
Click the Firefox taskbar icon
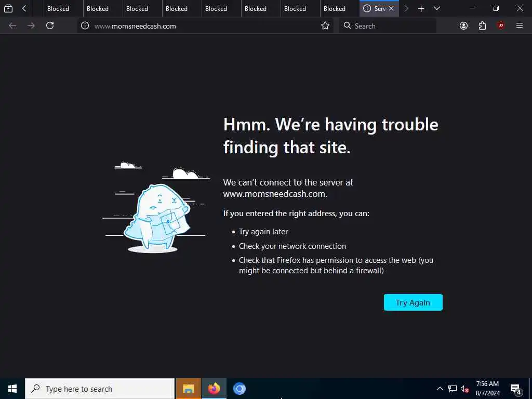tap(214, 389)
